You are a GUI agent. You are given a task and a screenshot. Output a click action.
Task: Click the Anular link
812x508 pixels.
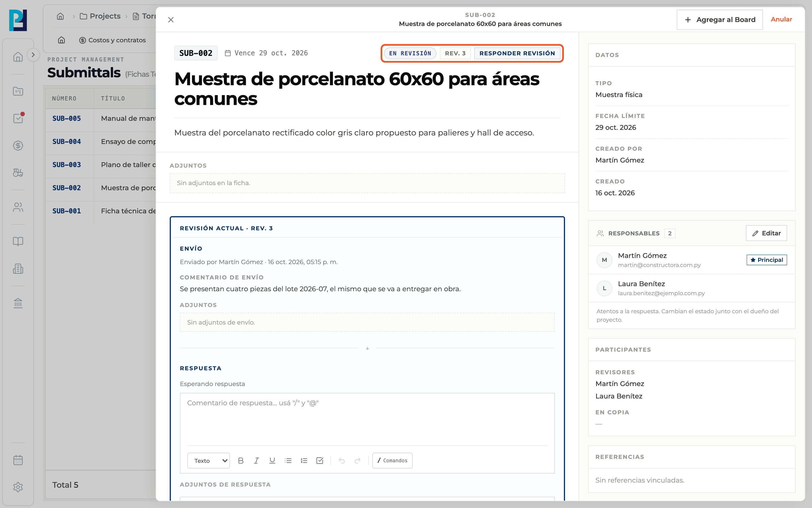(781, 19)
